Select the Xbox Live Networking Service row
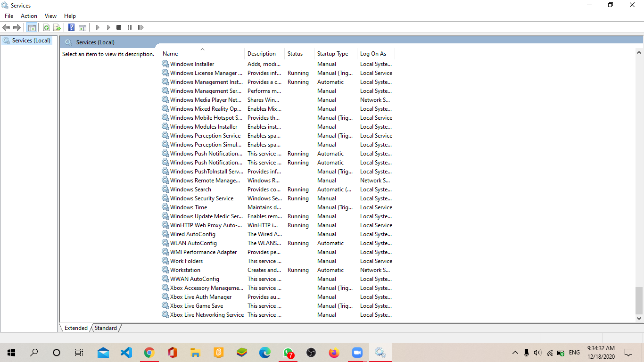Screen dimensions: 644x362 tap(278, 314)
